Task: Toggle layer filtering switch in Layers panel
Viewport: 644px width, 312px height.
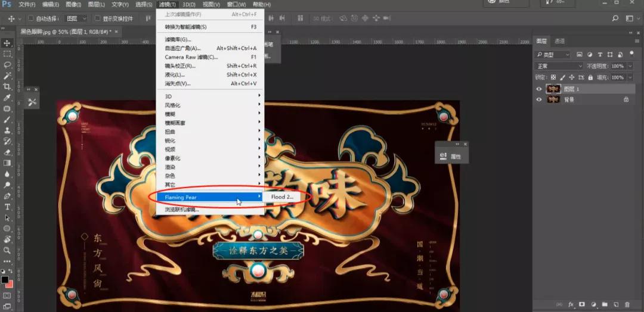Action: pos(630,55)
